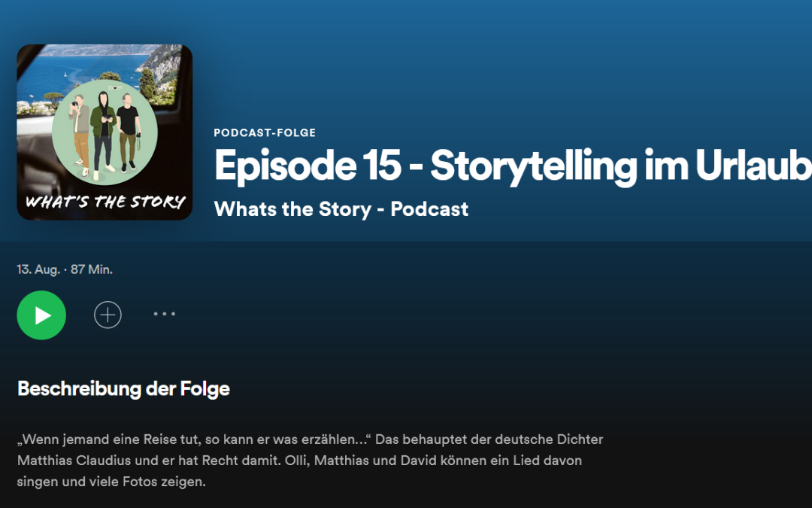Go to Whats the Story - Podcast page
The image size is (812, 508).
coord(341,209)
